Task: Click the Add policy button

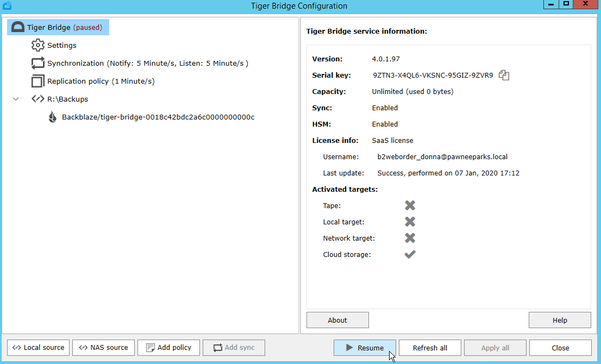Action: (168, 348)
